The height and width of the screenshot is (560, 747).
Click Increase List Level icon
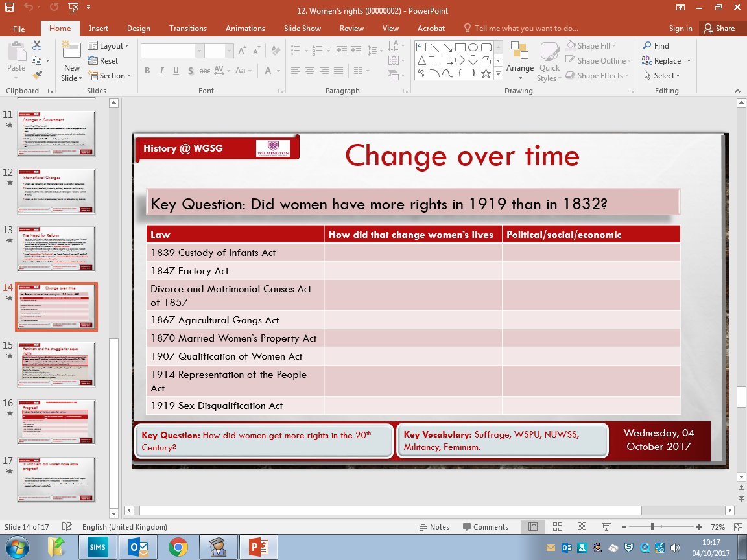[356, 50]
